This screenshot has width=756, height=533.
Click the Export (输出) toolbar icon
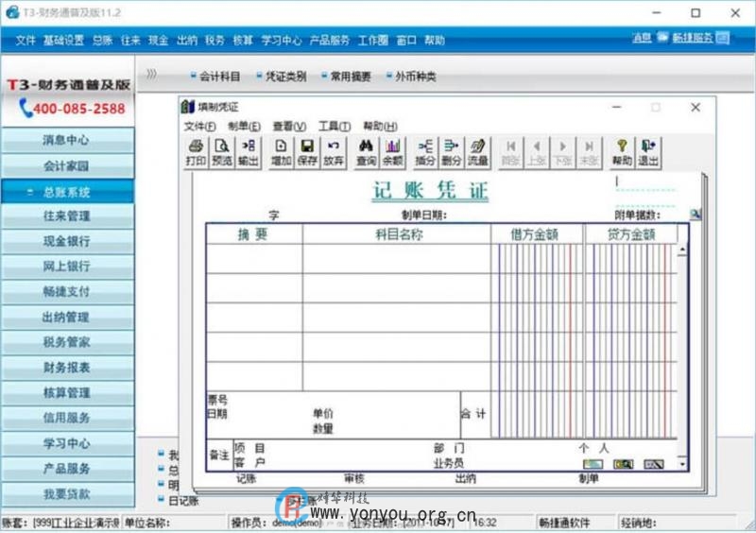pos(249,152)
